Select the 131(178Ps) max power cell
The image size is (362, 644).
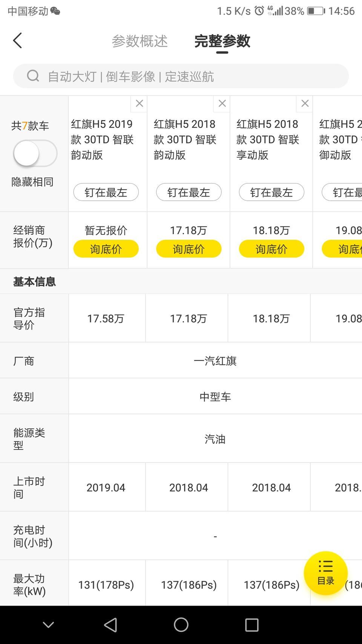point(107,584)
